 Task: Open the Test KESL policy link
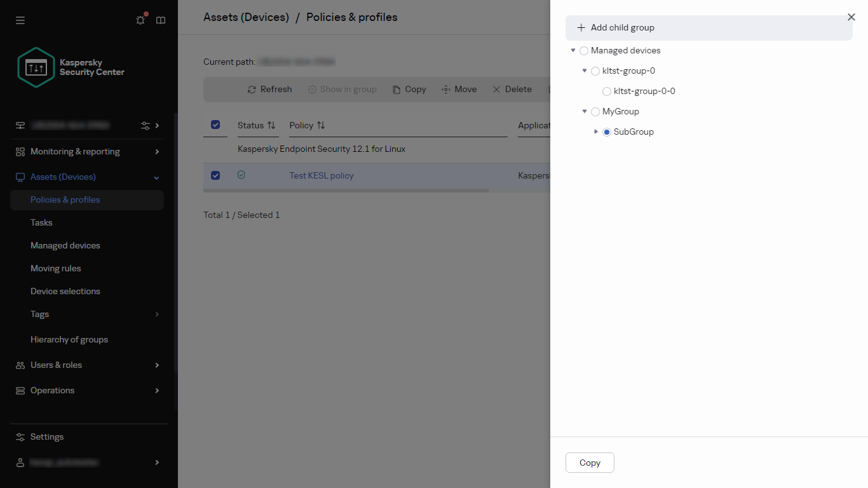coord(322,175)
